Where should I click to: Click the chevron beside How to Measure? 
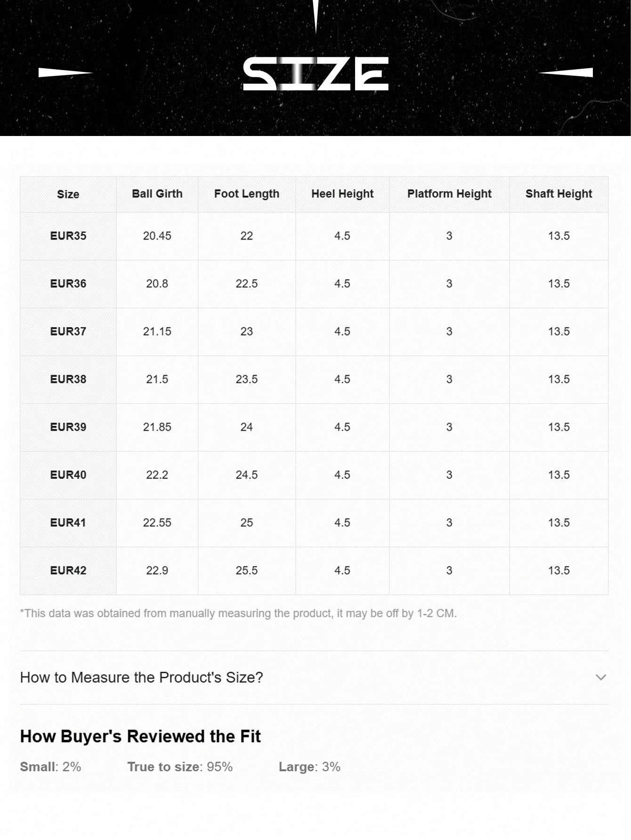[600, 677]
